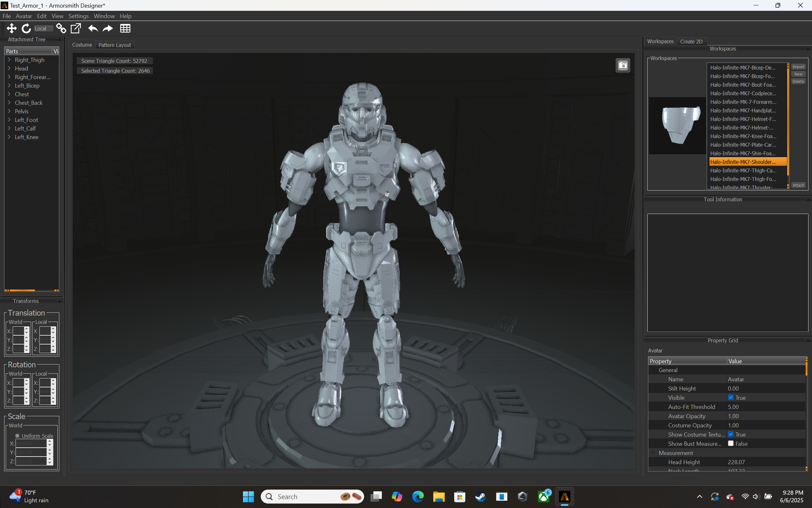Expand the Head tree node
This screenshot has height=508, width=812.
tap(9, 68)
